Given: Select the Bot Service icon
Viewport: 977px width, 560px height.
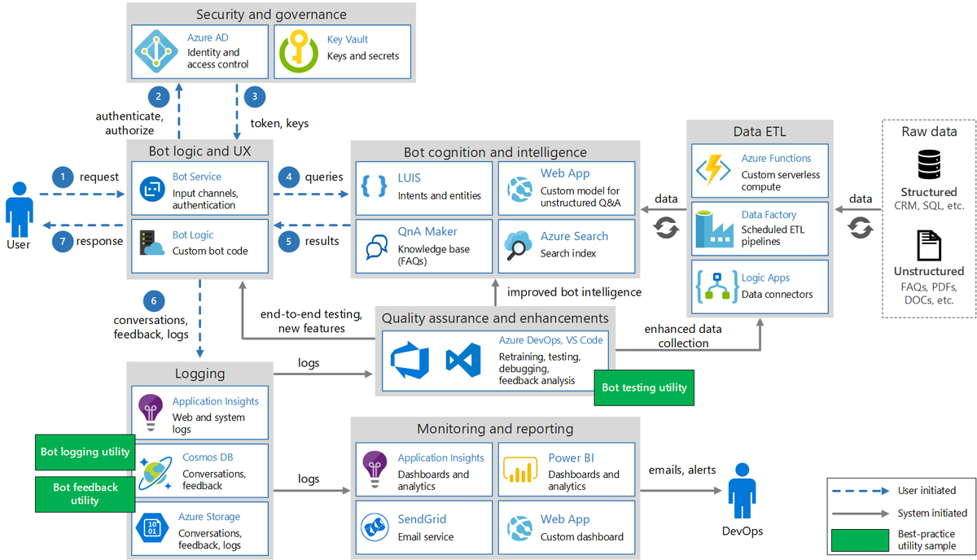Looking at the screenshot, I should (x=153, y=188).
